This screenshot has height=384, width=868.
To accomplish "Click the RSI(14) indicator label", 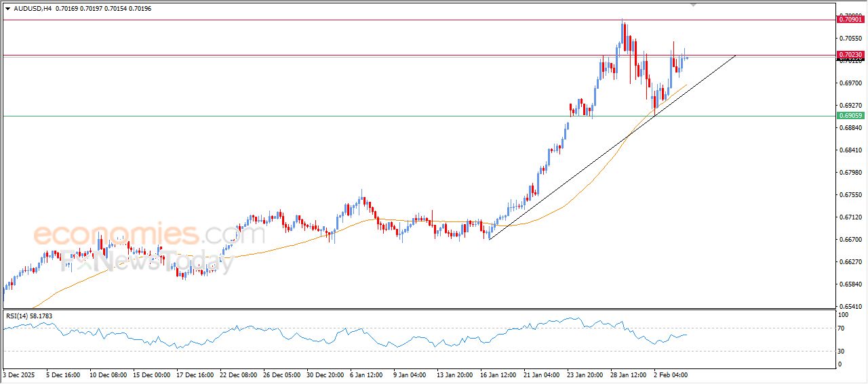I will (x=28, y=316).
